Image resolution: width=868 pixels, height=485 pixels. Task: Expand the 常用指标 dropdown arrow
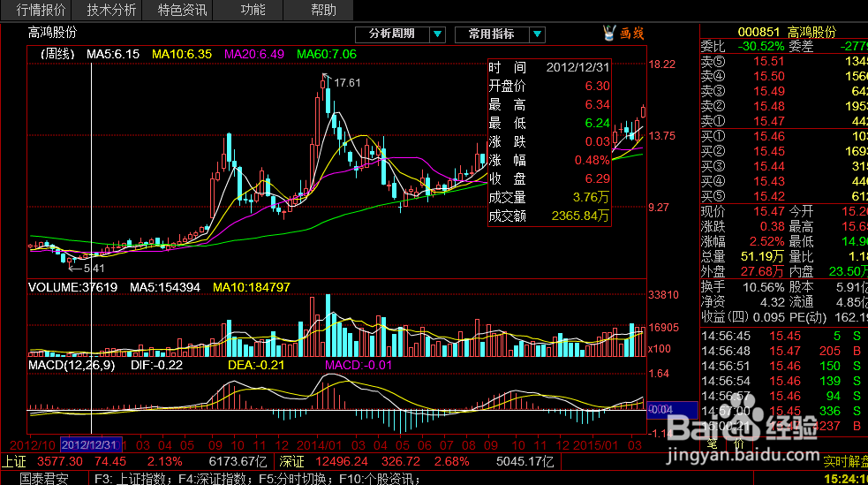pos(537,34)
